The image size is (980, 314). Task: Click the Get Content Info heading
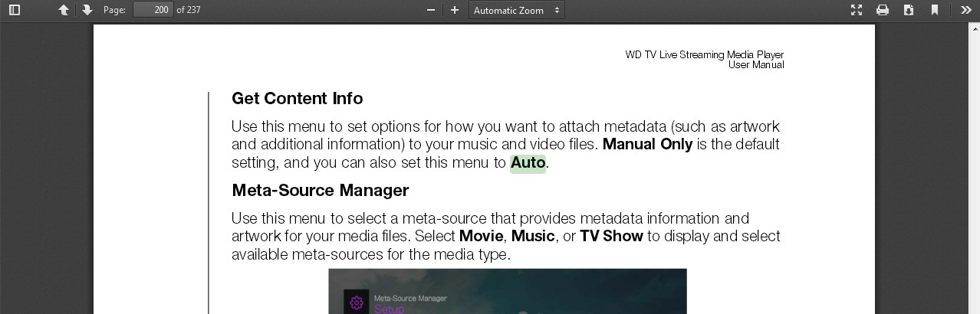297,98
